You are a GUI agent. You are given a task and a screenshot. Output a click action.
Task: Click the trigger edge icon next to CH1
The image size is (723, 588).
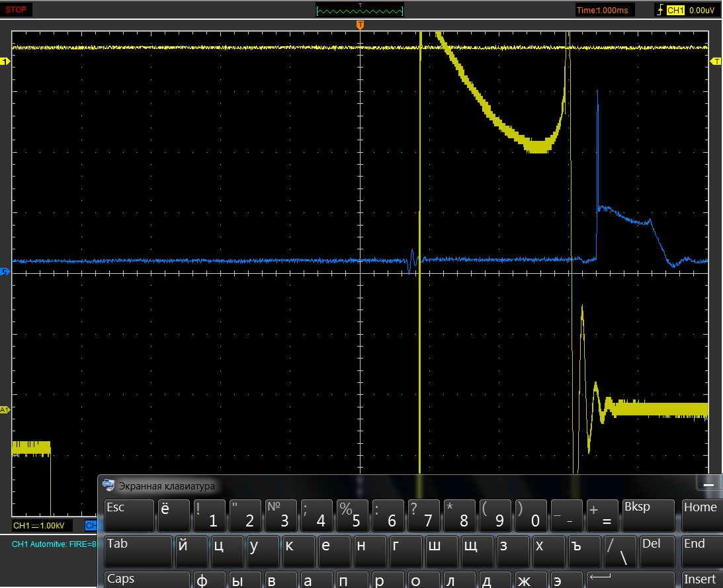(659, 10)
